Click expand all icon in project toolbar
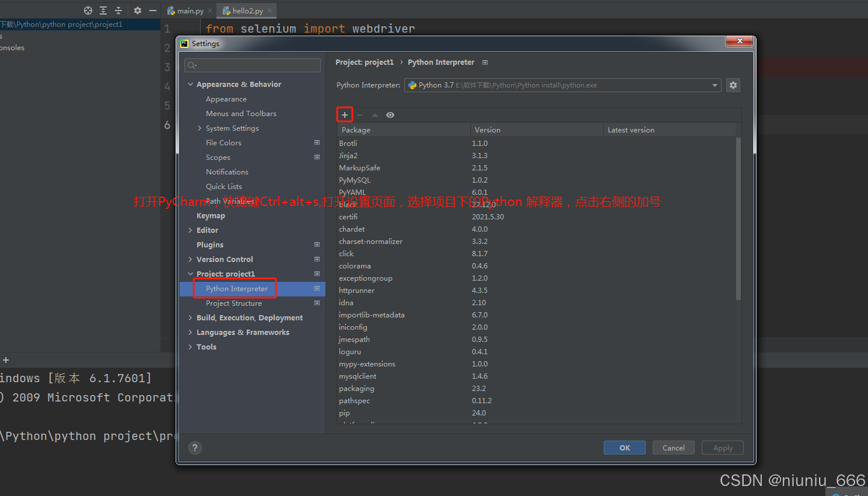 click(103, 11)
